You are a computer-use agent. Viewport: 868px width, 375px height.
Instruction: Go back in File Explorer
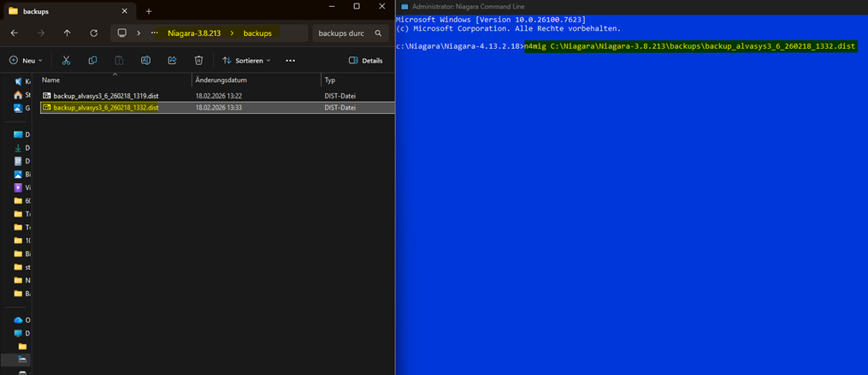click(15, 33)
